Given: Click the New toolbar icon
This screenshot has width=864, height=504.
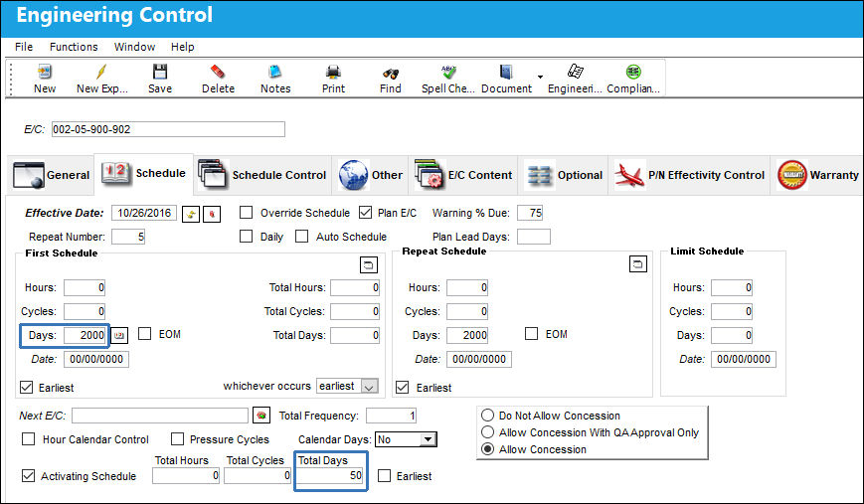Looking at the screenshot, I should tap(45, 72).
